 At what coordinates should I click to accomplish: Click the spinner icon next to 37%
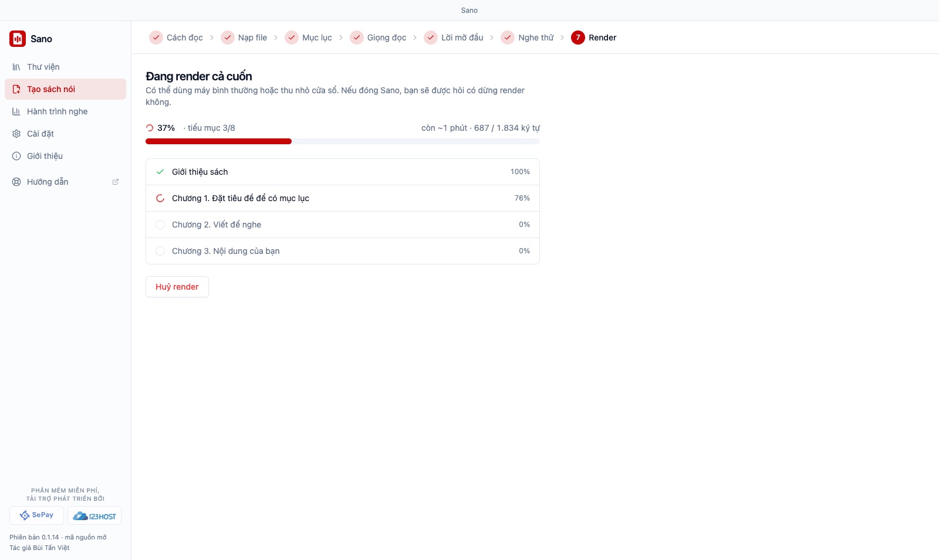click(150, 128)
